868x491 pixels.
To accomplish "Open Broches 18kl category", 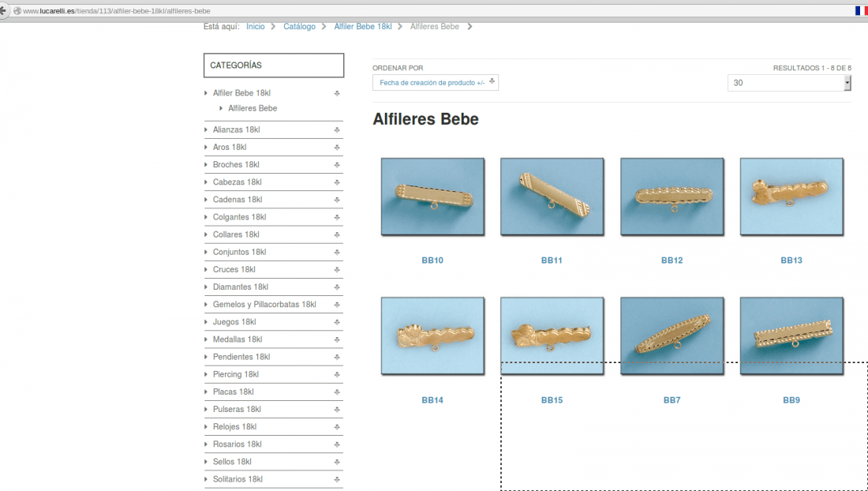I will click(236, 164).
